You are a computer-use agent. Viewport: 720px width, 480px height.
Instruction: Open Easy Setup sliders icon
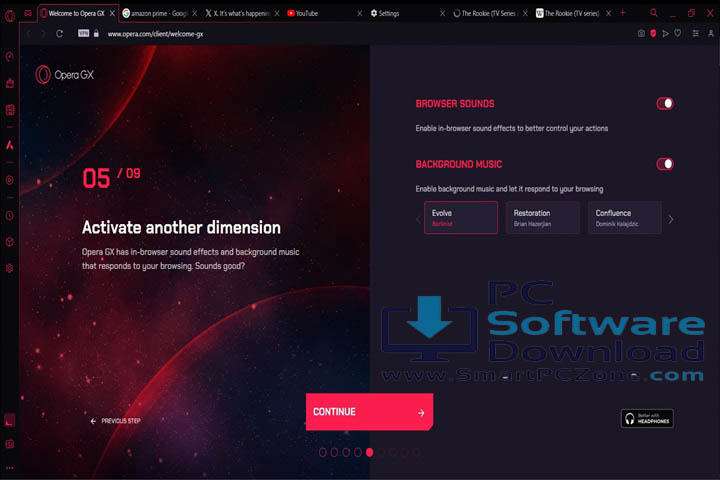pyautogui.click(x=696, y=33)
